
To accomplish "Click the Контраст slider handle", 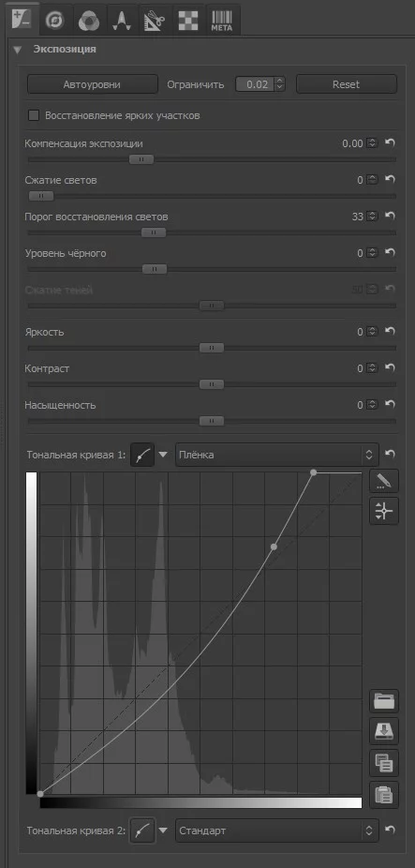I will (x=212, y=384).
